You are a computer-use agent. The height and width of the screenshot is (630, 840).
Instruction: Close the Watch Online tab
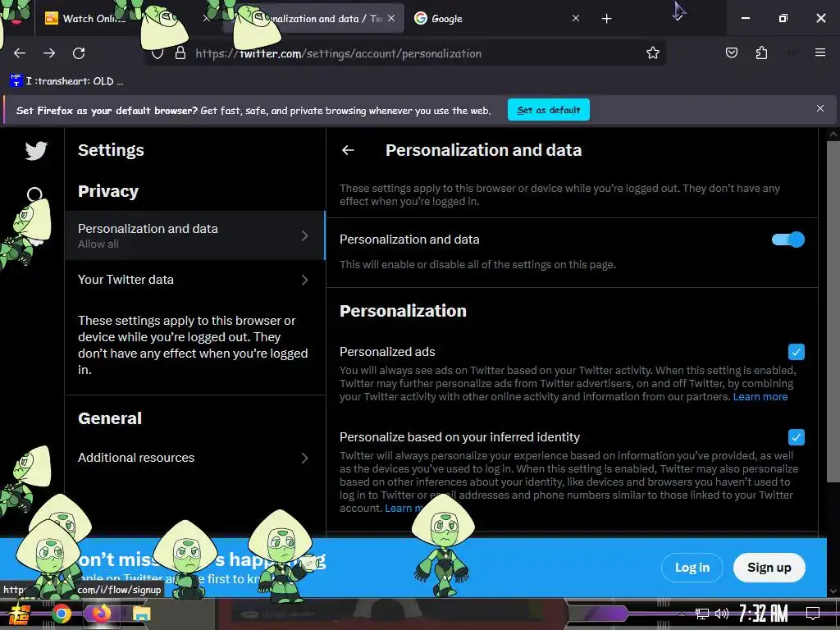pos(206,18)
